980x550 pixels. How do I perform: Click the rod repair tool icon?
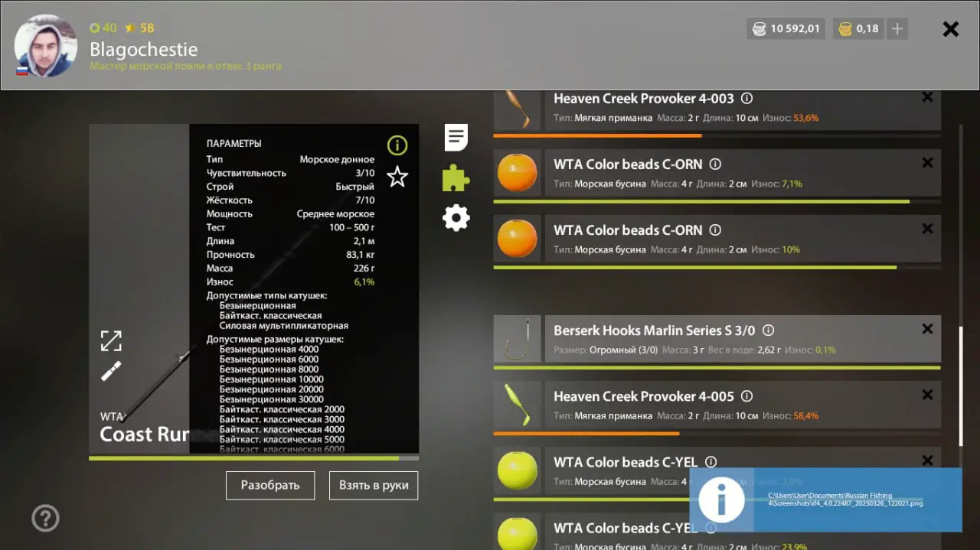click(111, 372)
